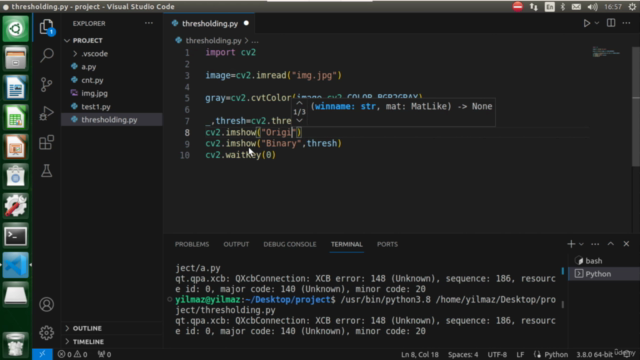Open the new terminal profile dropdown
Viewport: 640px width, 360px height.
click(x=581, y=244)
